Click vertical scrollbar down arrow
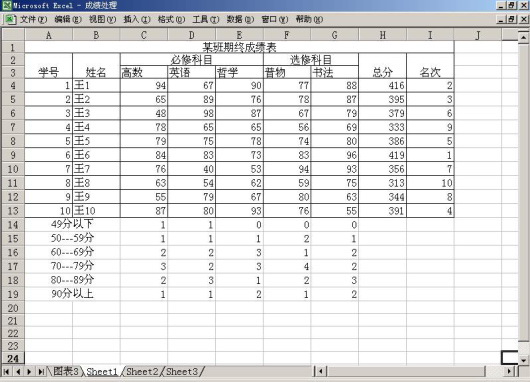This screenshot has width=530, height=382. [x=523, y=360]
